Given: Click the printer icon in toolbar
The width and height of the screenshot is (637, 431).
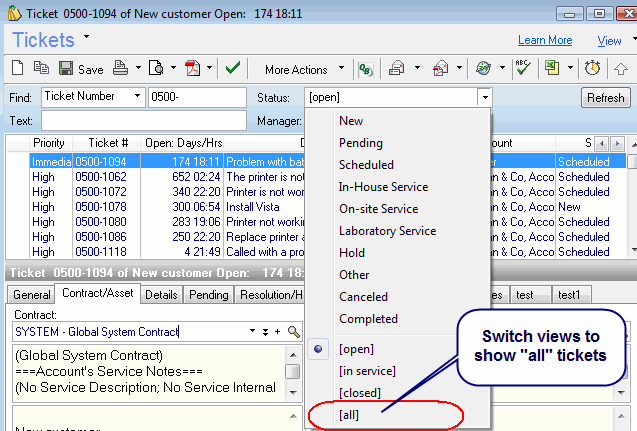Looking at the screenshot, I should (x=119, y=69).
